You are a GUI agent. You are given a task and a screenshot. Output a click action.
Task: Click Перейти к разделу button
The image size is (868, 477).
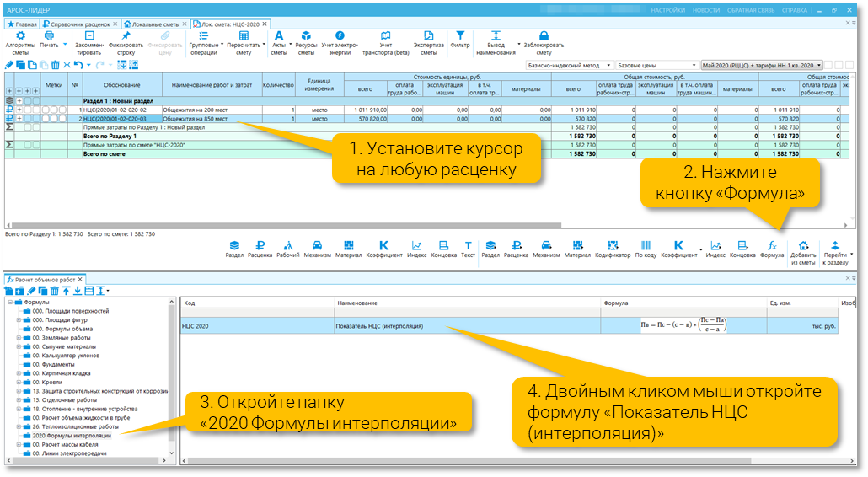pos(835,253)
